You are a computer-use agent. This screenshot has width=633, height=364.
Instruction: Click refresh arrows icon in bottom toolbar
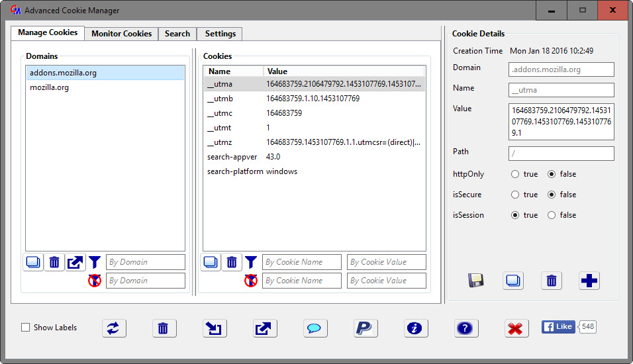115,328
